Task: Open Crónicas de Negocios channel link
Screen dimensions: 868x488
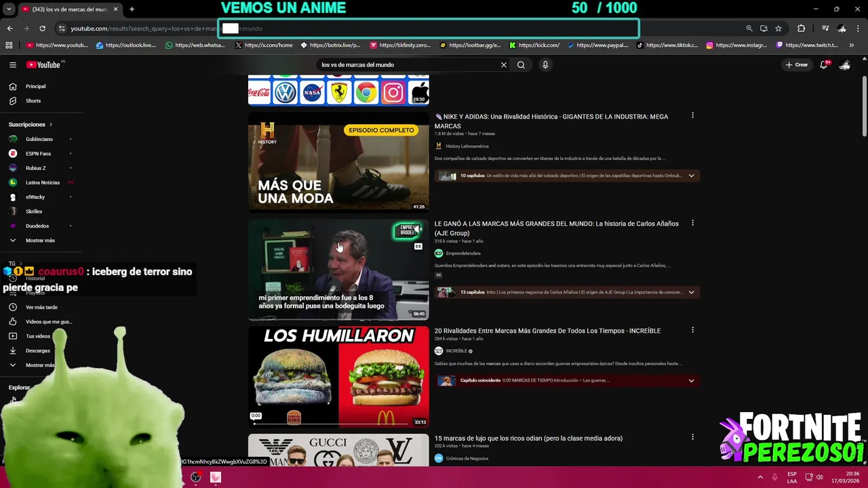Action: [467, 458]
